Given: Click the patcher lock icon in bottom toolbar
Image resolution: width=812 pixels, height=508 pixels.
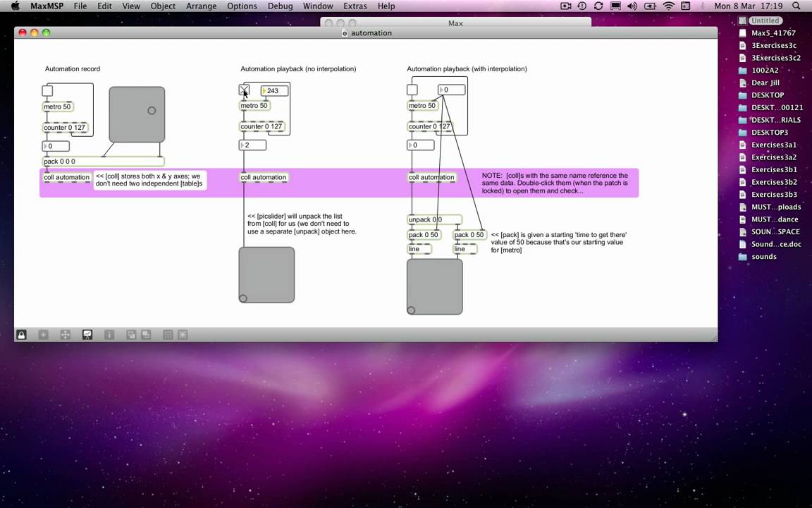Looking at the screenshot, I should (21, 335).
